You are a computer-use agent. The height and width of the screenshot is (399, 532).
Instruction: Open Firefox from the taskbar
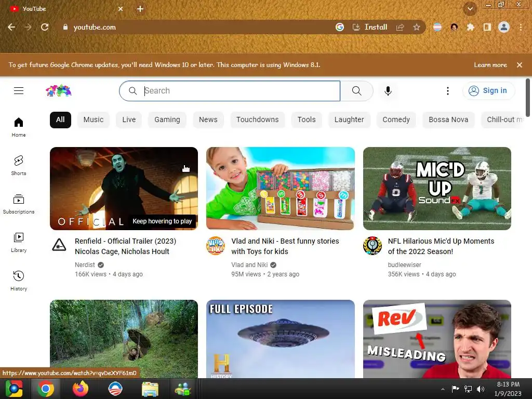tap(81, 389)
